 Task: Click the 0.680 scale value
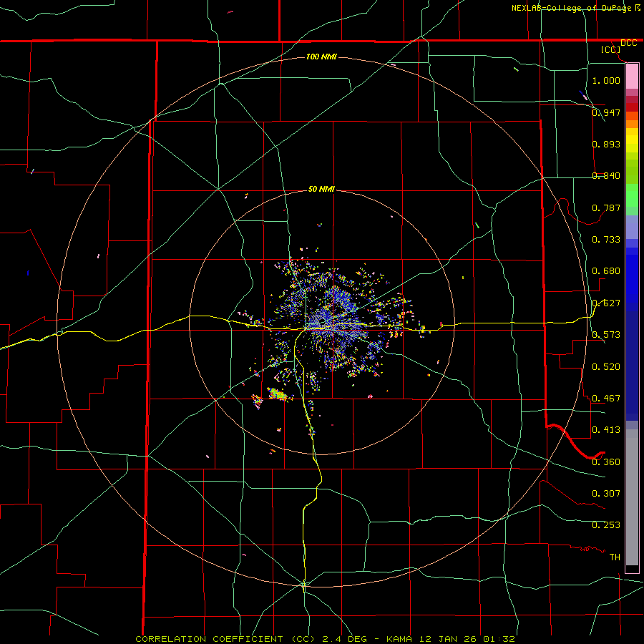(x=606, y=271)
